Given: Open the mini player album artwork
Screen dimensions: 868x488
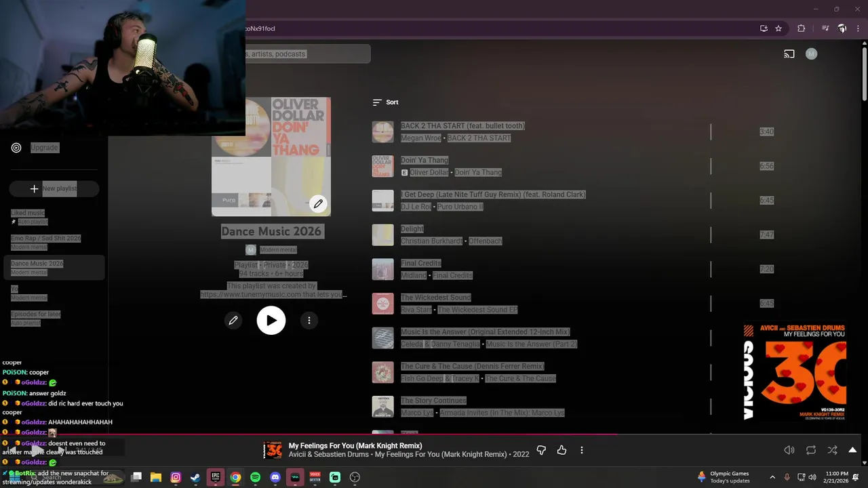Looking at the screenshot, I should [273, 450].
